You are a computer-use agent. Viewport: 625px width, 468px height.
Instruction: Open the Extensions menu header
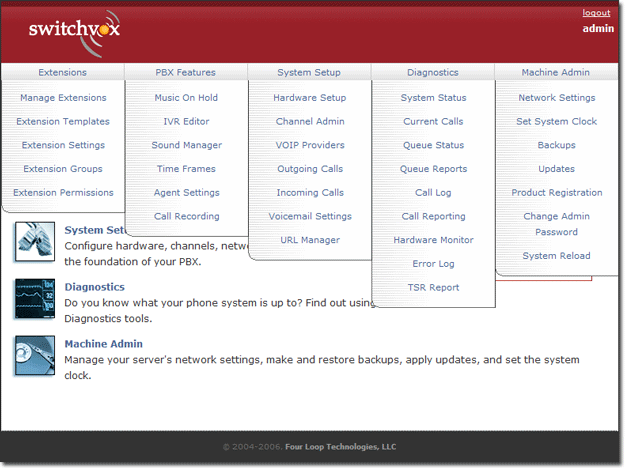[x=63, y=72]
